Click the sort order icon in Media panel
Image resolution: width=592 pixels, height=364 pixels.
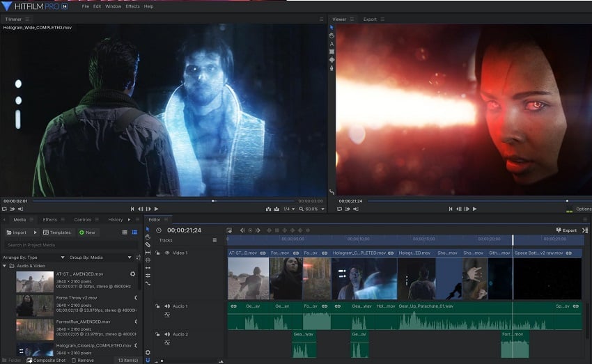pyautogui.click(x=138, y=258)
